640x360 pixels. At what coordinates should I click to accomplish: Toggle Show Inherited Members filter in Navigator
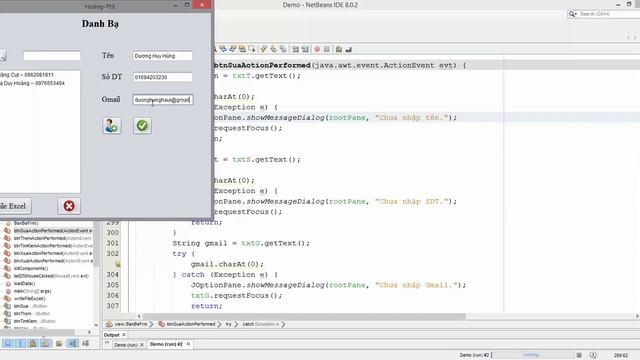pos(8,344)
